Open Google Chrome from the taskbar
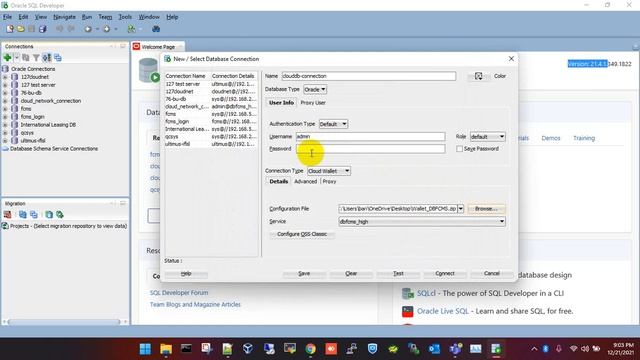This screenshot has width=640, height=360. (x=311, y=349)
